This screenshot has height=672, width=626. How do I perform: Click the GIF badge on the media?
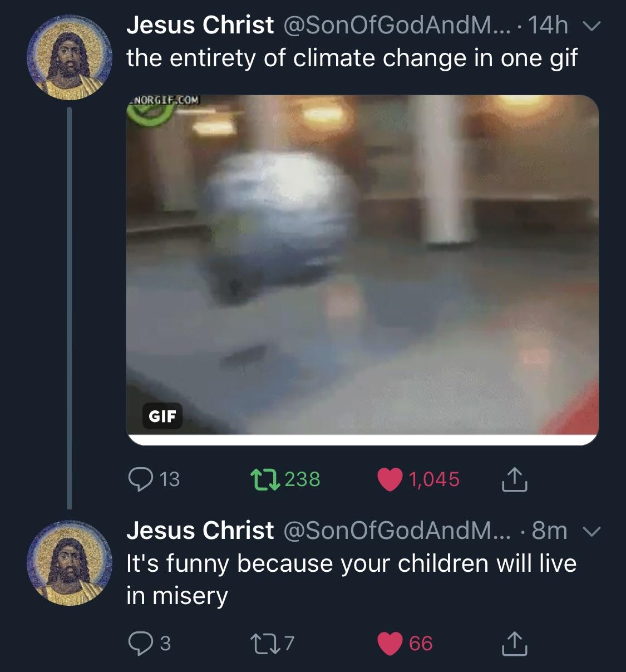(x=162, y=415)
